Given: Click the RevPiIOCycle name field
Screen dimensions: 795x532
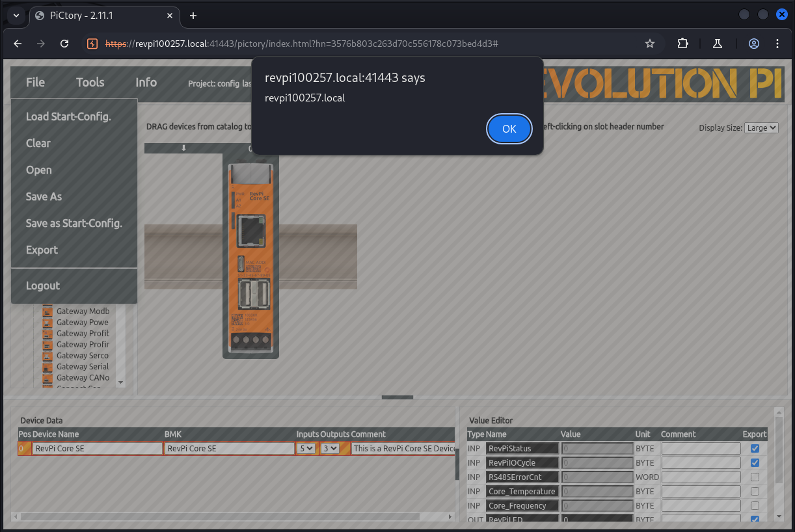Looking at the screenshot, I should click(x=522, y=463).
